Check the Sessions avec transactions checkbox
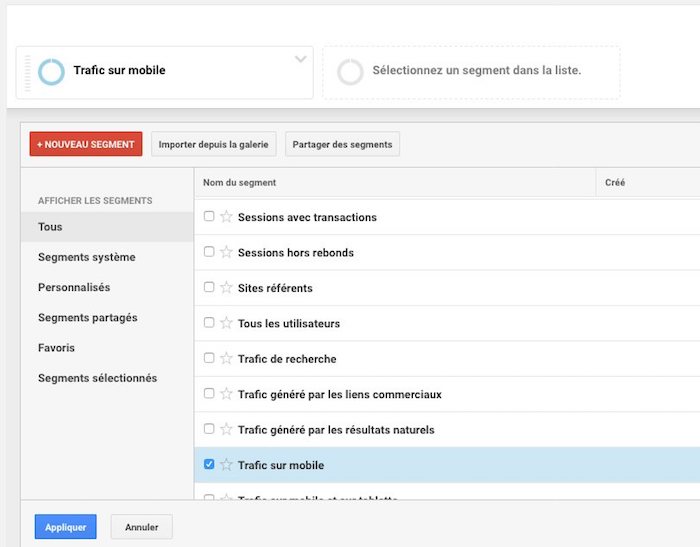The height and width of the screenshot is (547, 700). [x=209, y=216]
